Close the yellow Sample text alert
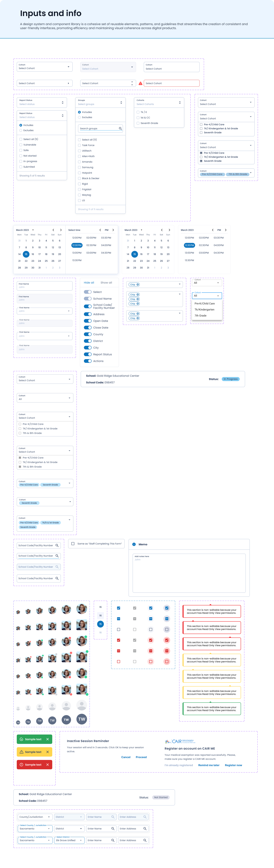 pos(47,752)
